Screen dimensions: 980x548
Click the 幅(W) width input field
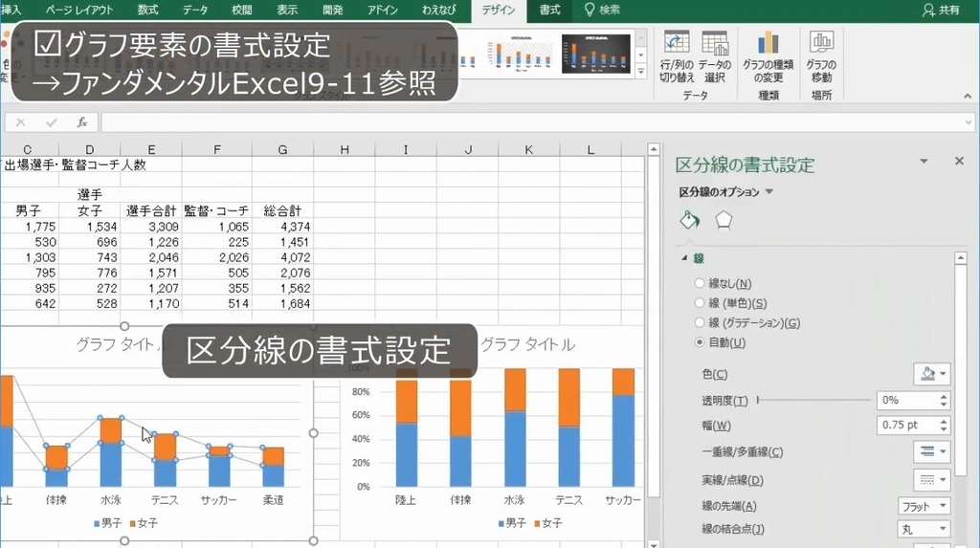pyautogui.click(x=907, y=426)
